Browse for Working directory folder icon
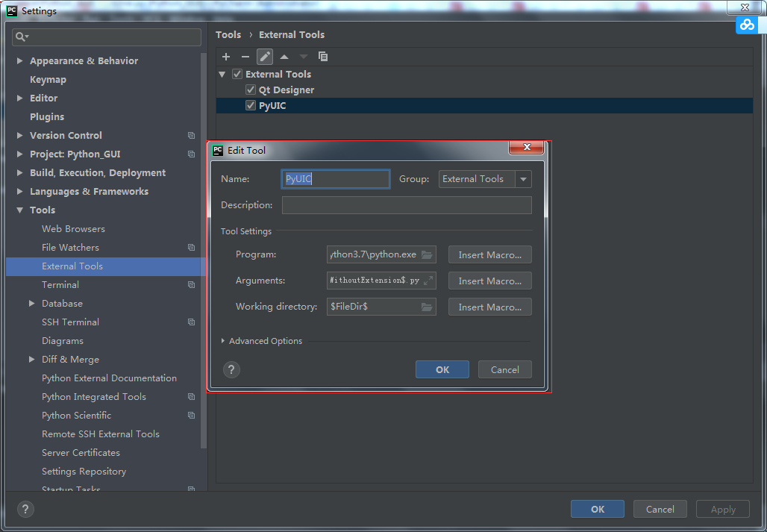The width and height of the screenshot is (767, 532). pyautogui.click(x=427, y=307)
